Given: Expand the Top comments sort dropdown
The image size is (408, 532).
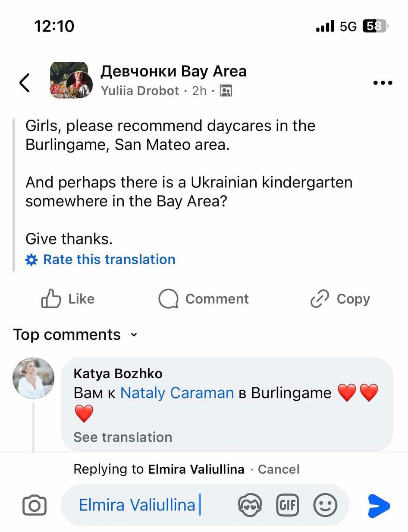Looking at the screenshot, I should pyautogui.click(x=134, y=335).
